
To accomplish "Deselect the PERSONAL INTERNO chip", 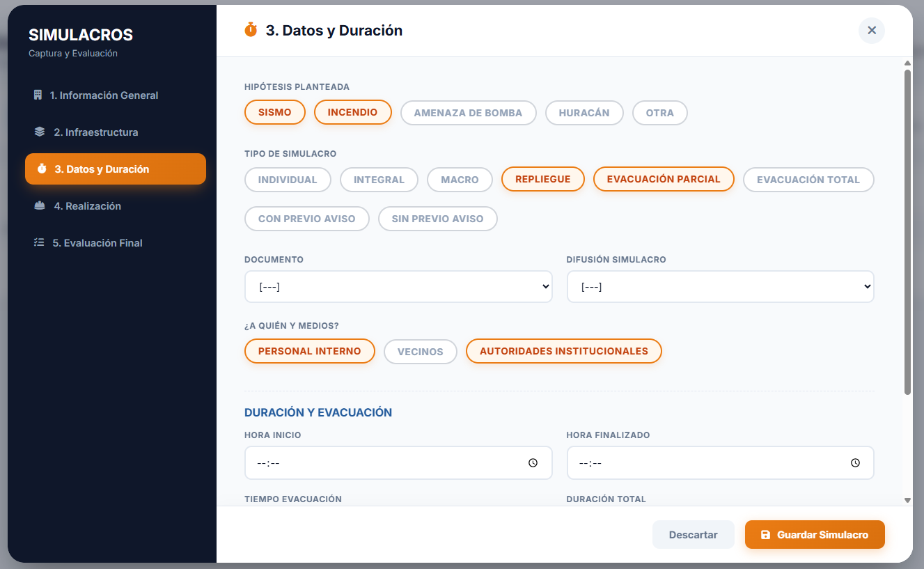I will click(x=310, y=351).
